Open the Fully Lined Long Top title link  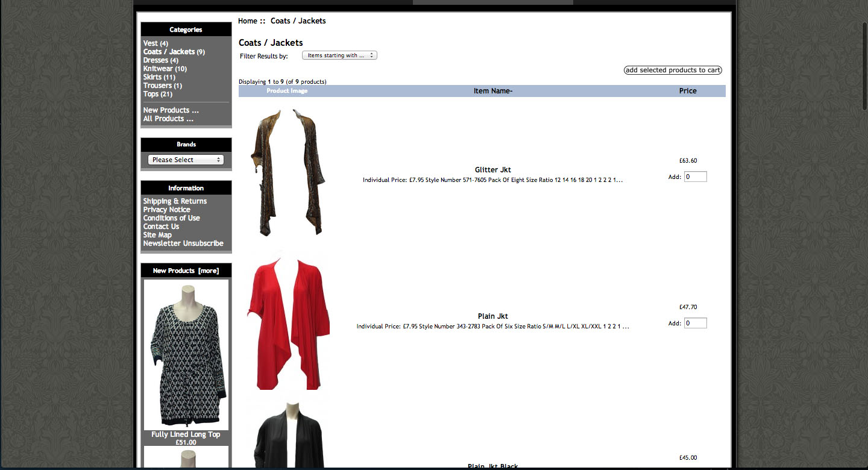186,434
